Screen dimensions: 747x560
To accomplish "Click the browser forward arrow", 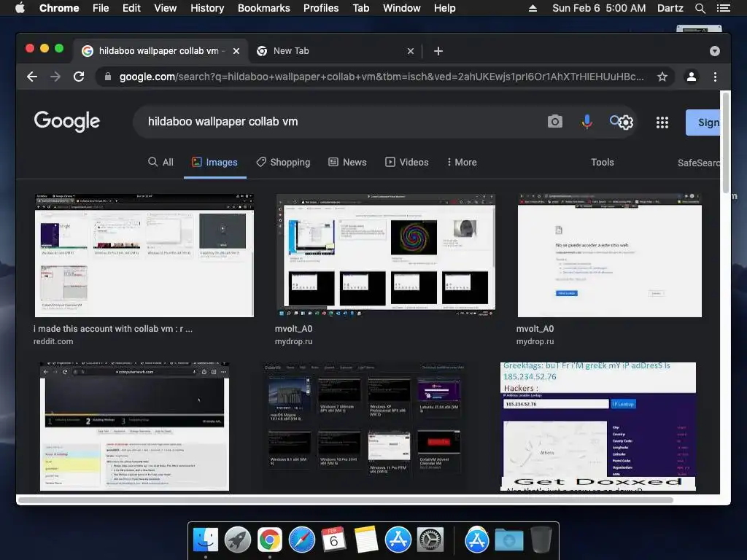I will [55, 77].
